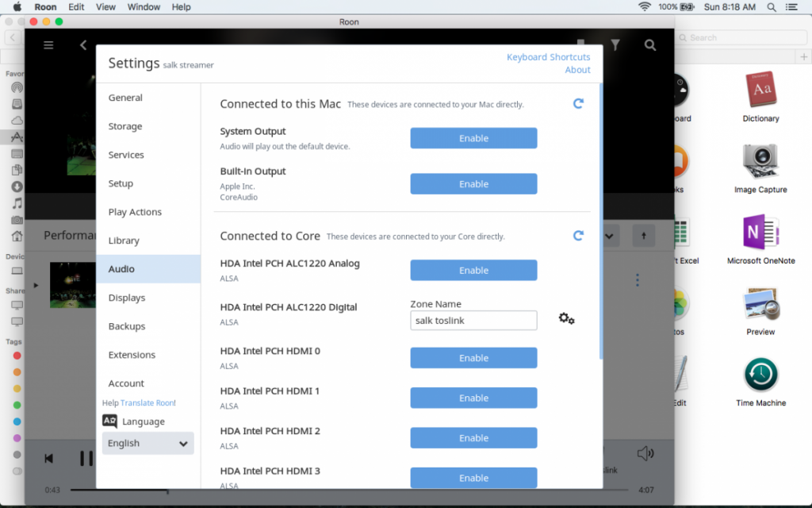Launch Preview app in Finder window
812x508 pixels.
[760, 310]
